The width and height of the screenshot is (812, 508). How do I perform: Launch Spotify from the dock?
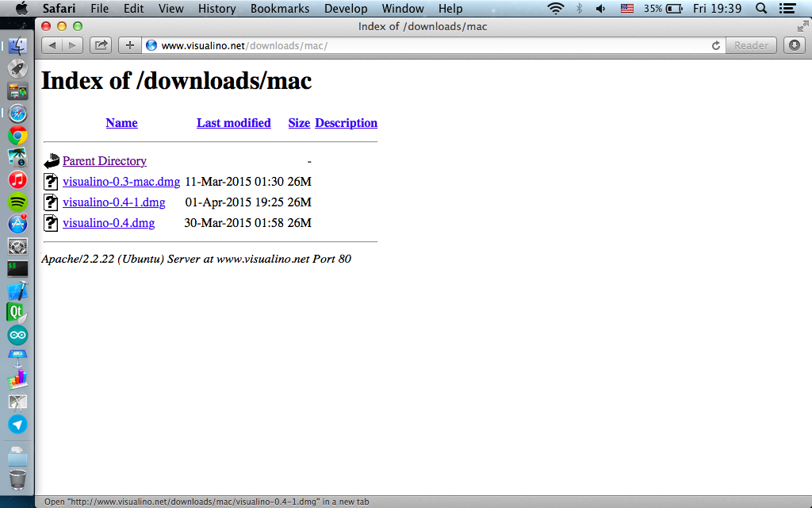click(17, 202)
